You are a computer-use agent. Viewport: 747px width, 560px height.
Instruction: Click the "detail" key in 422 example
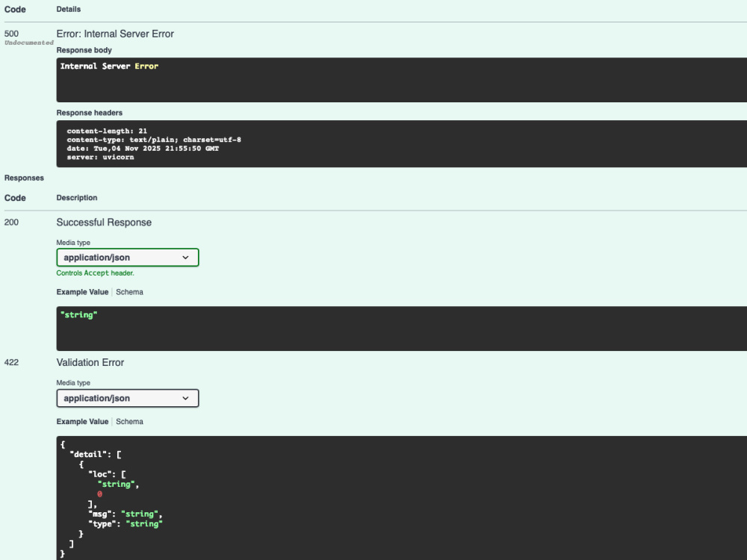(x=87, y=454)
